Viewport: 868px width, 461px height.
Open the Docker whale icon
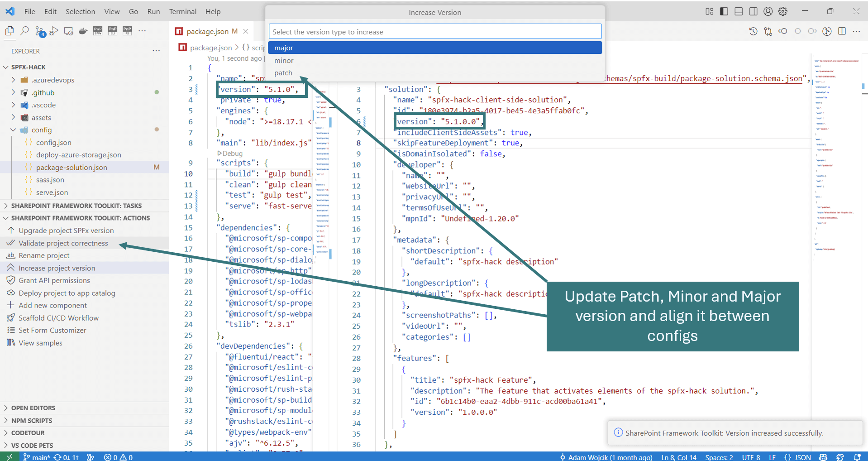pos(83,31)
